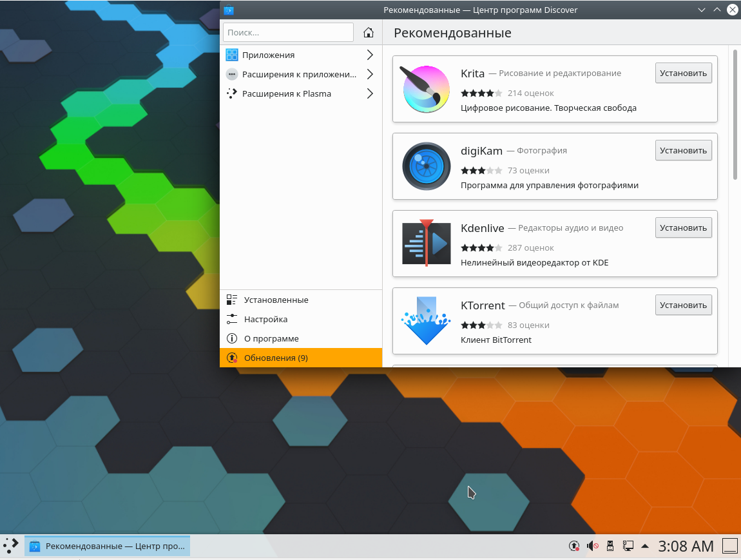Click the 'Рекомендованные' page heading
The image size is (741, 560).
[452, 33]
